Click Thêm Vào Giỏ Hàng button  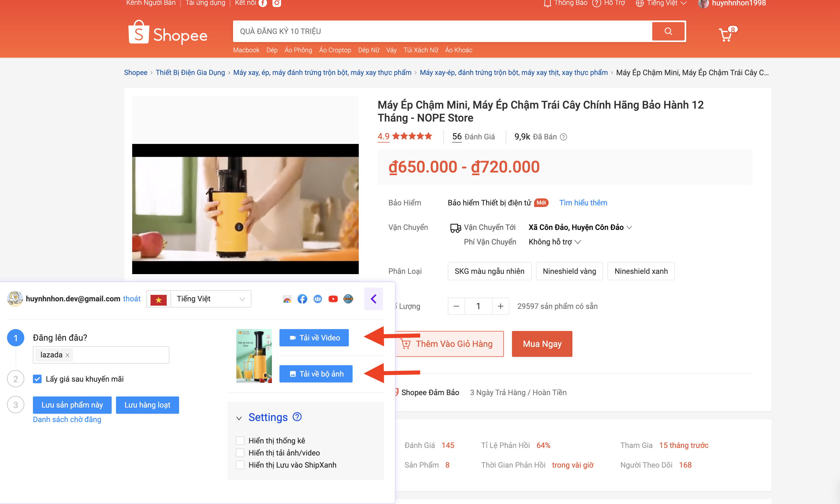pyautogui.click(x=450, y=344)
